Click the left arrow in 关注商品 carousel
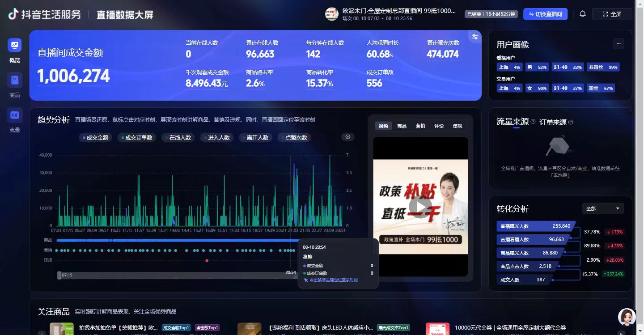 (x=42, y=332)
